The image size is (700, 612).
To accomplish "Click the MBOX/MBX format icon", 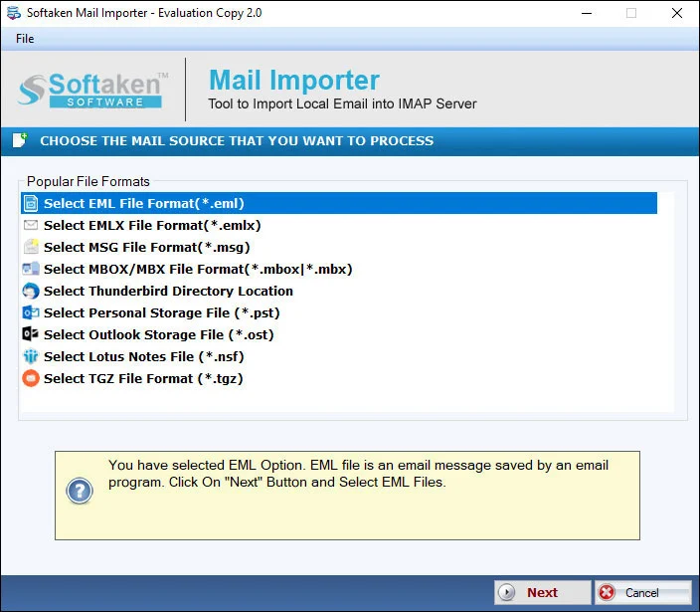I will tap(31, 269).
